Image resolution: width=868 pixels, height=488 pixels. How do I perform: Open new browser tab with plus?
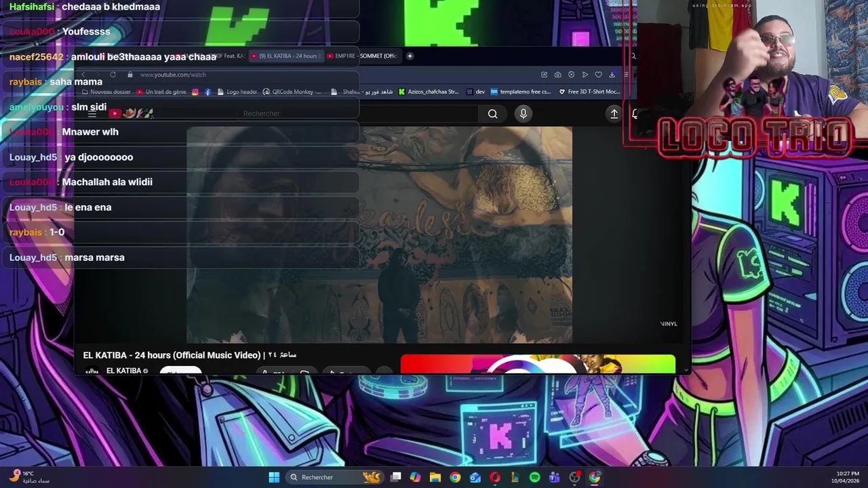coord(410,56)
